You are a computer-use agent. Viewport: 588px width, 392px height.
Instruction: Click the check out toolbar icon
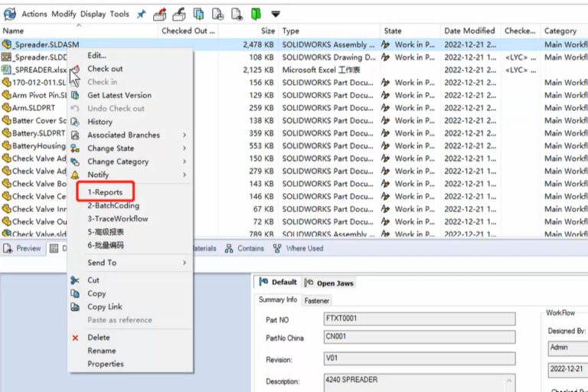click(x=160, y=15)
